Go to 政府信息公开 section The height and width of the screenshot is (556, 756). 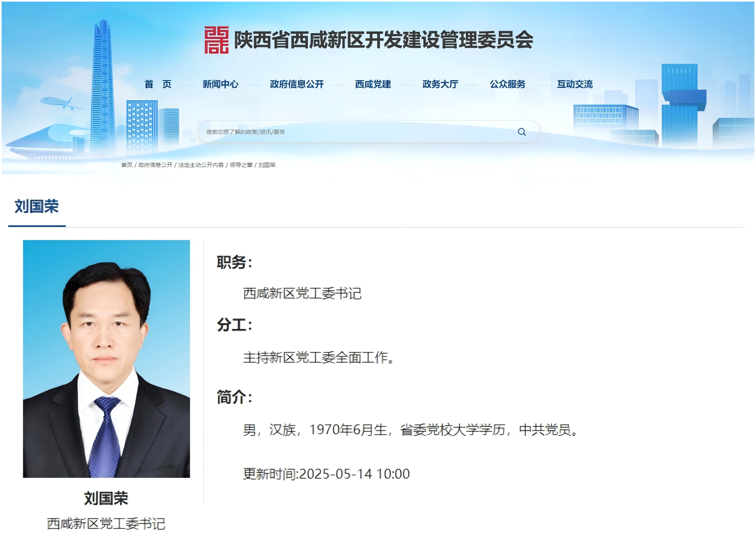(297, 84)
